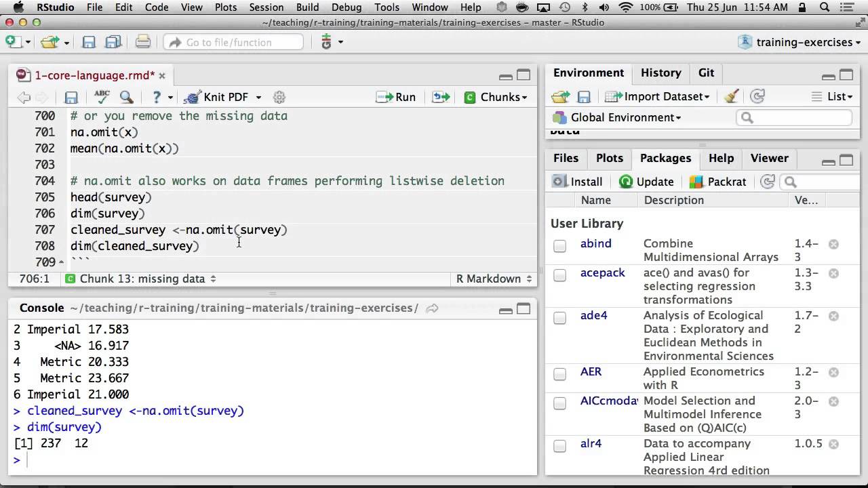Viewport: 868px width, 488px height.
Task: Go forward to next source location
Action: [42, 98]
